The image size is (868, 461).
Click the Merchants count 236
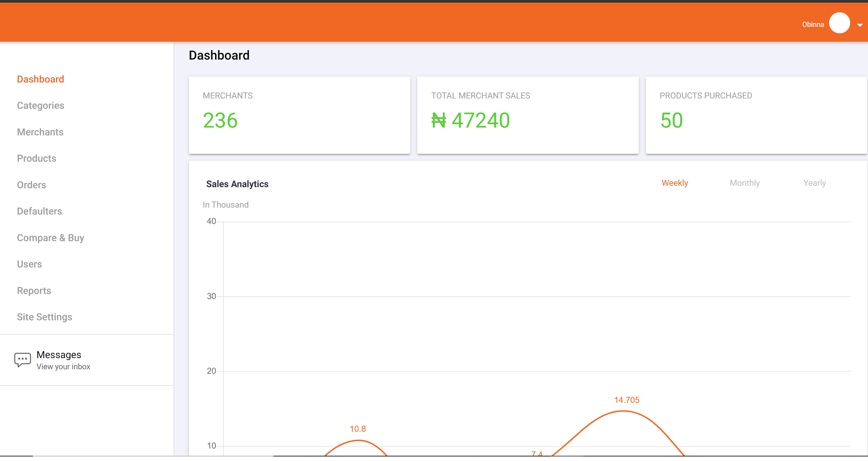220,120
